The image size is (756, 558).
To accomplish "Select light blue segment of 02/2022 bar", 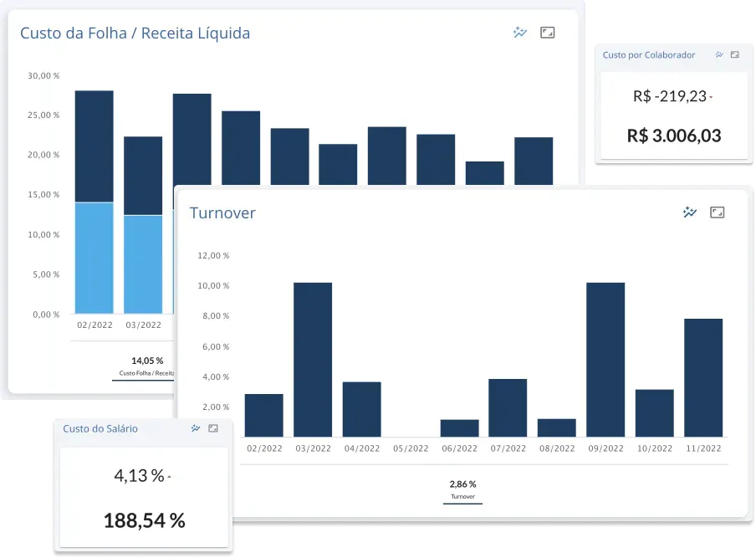I will tap(94, 258).
